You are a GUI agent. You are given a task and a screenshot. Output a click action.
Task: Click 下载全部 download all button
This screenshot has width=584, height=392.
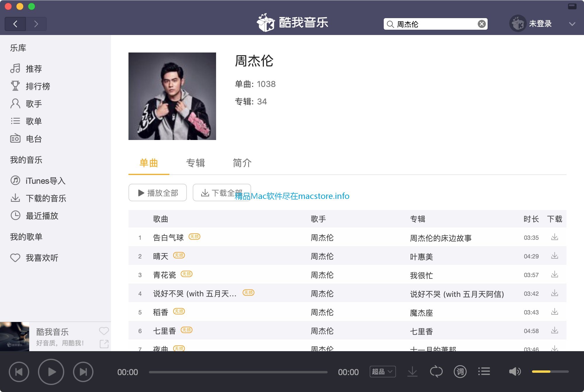tap(222, 192)
